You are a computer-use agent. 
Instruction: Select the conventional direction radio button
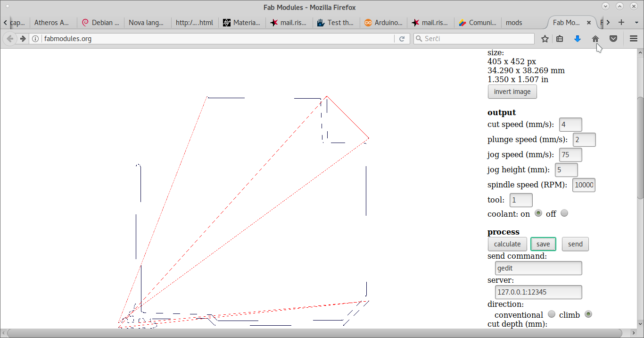[552, 314]
